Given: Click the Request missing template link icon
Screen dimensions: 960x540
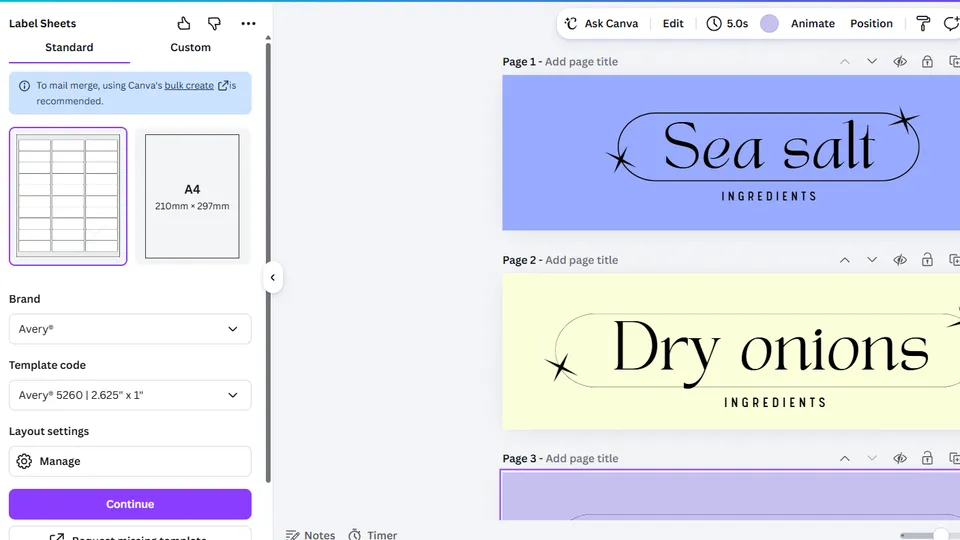Looking at the screenshot, I should pyautogui.click(x=57, y=537).
